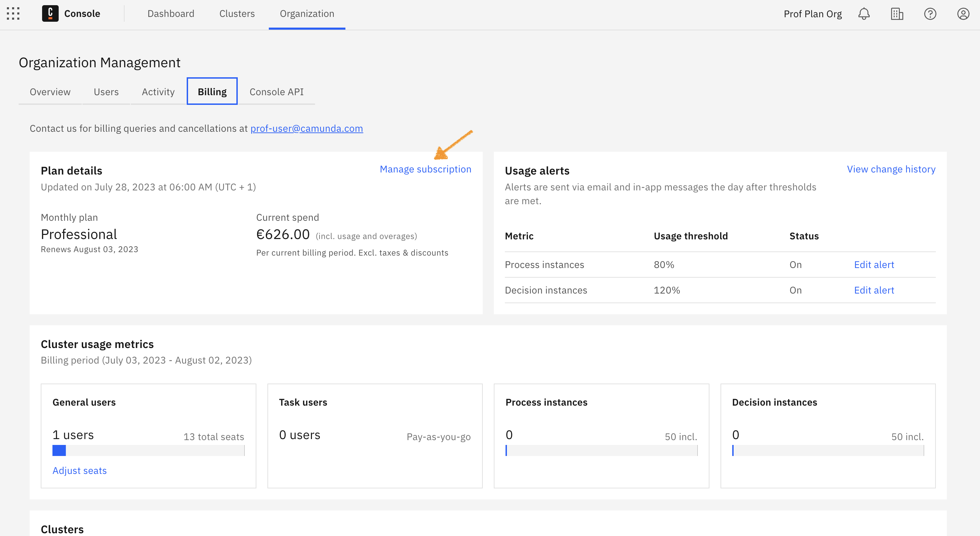Toggle the Process instances alert status
The height and width of the screenshot is (536, 980).
pos(795,265)
